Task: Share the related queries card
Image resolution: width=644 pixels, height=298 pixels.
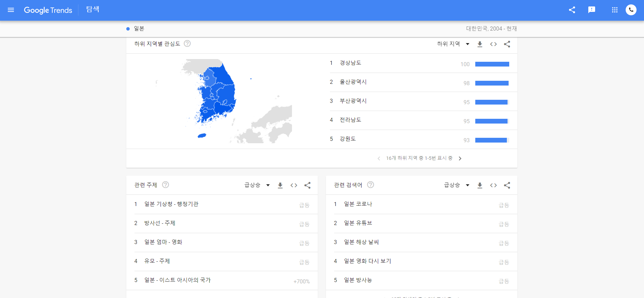Action: point(507,185)
